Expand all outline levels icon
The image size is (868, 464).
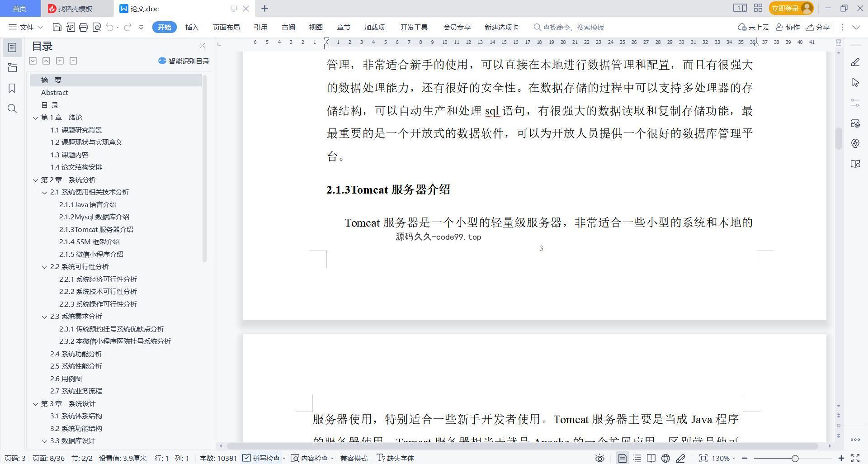coord(33,61)
